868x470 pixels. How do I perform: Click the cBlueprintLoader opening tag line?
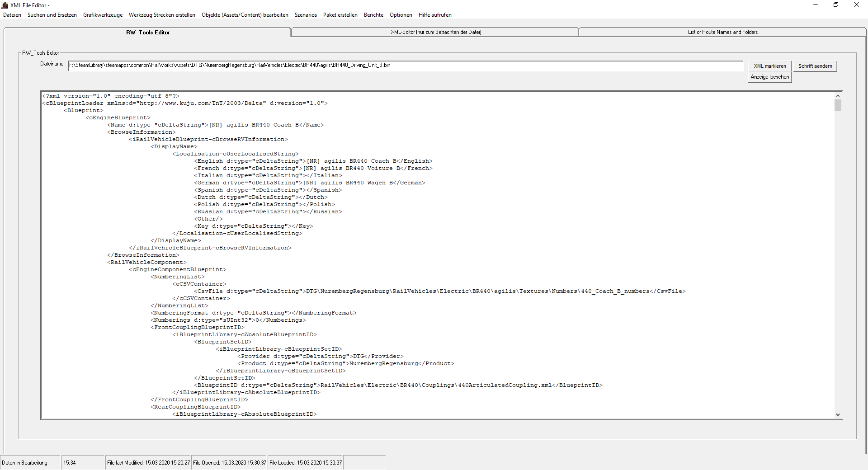pyautogui.click(x=185, y=103)
